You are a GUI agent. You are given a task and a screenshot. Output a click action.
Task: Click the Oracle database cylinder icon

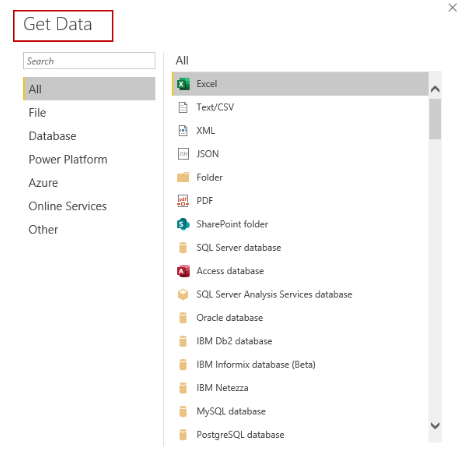click(x=183, y=318)
